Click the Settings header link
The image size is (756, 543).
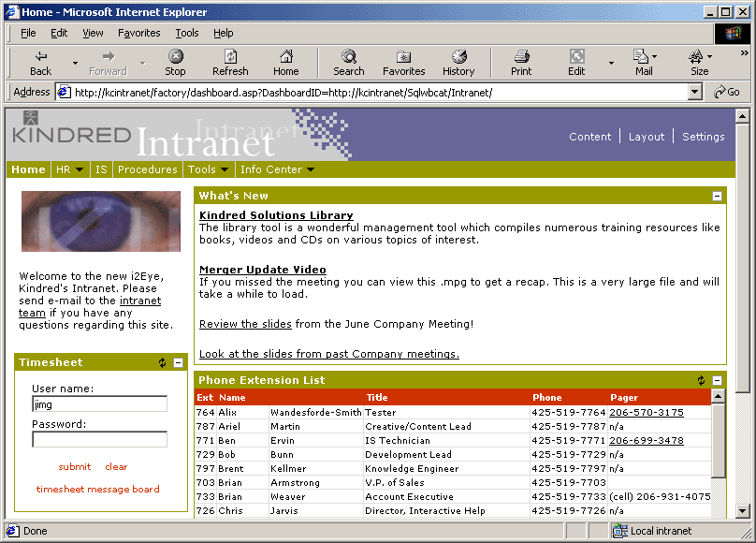tap(703, 137)
